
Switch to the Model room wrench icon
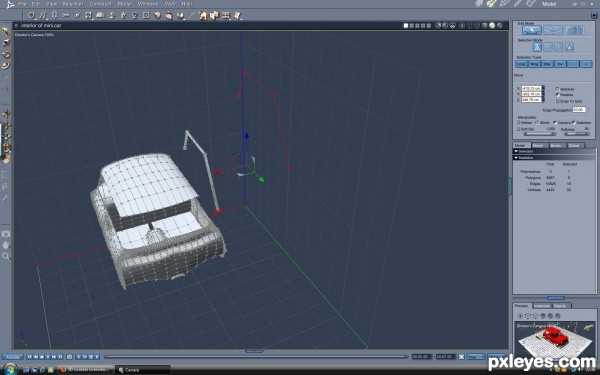tap(492, 4)
